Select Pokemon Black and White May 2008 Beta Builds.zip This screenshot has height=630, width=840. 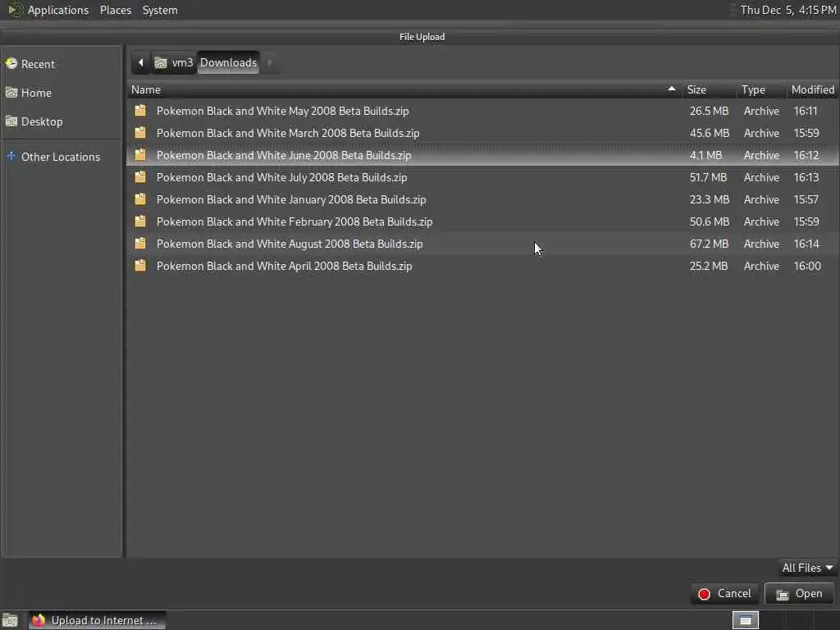point(482,111)
